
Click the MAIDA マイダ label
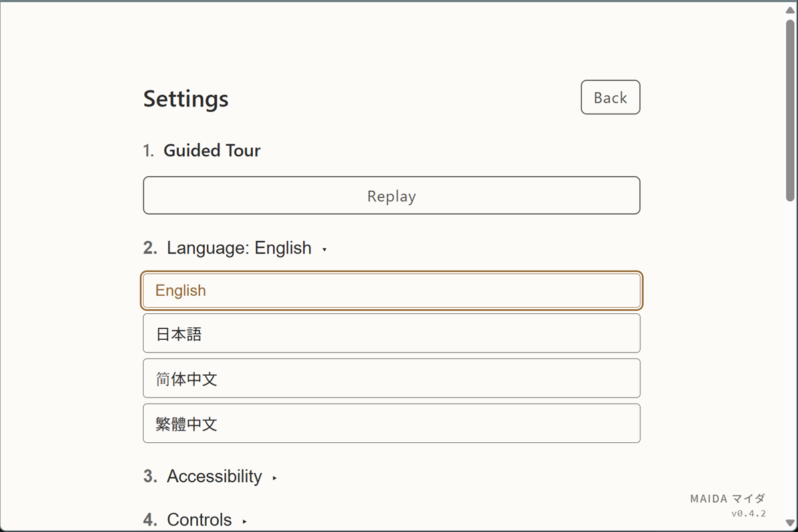pyautogui.click(x=728, y=498)
